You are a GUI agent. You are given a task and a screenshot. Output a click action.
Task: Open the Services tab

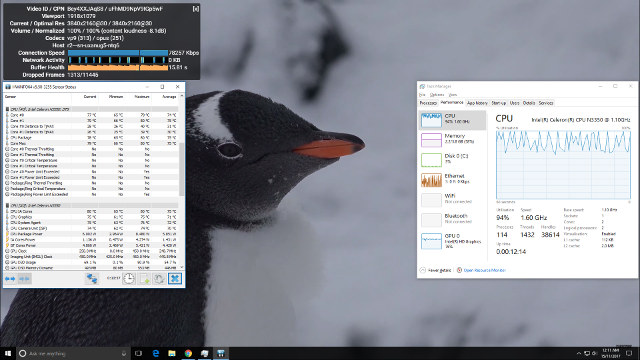coord(546,103)
